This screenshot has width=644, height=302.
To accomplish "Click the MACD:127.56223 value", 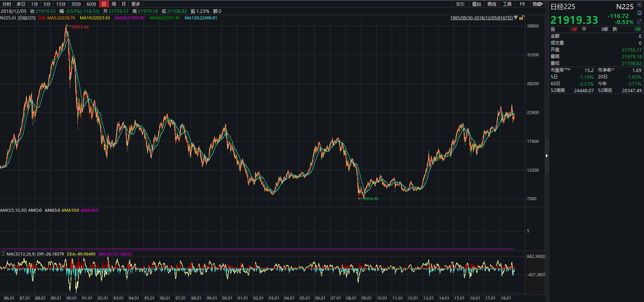I will pyautogui.click(x=115, y=254).
